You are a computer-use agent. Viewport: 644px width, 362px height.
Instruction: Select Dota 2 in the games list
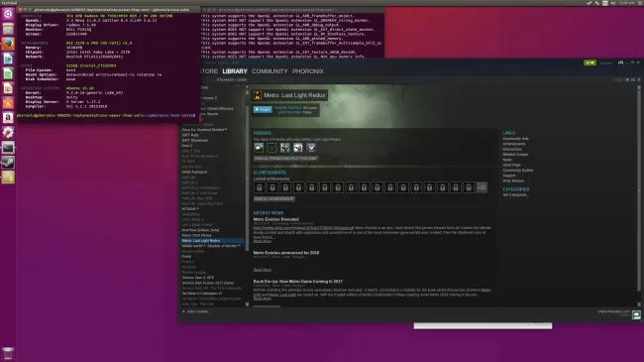[187, 146]
